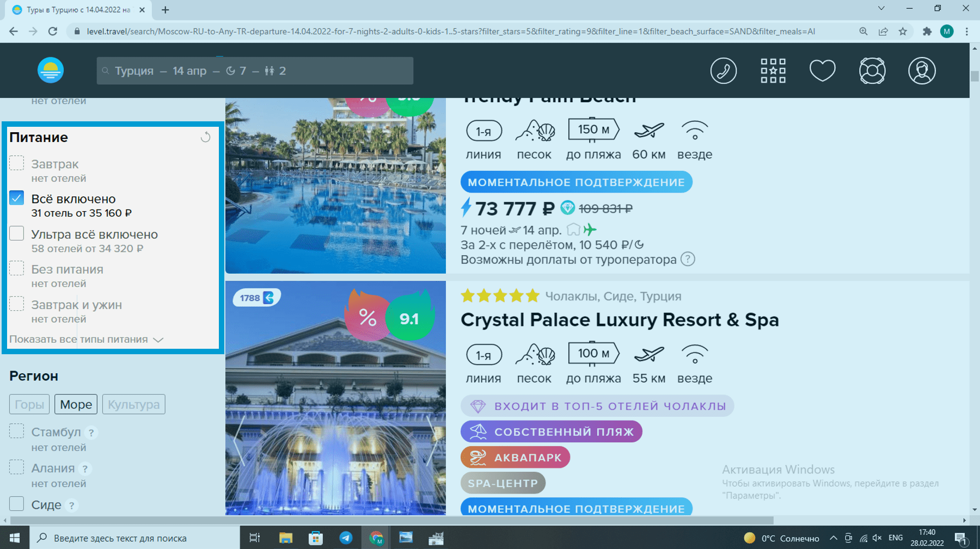
Task: Expand Показать все типы питания
Action: pyautogui.click(x=86, y=340)
